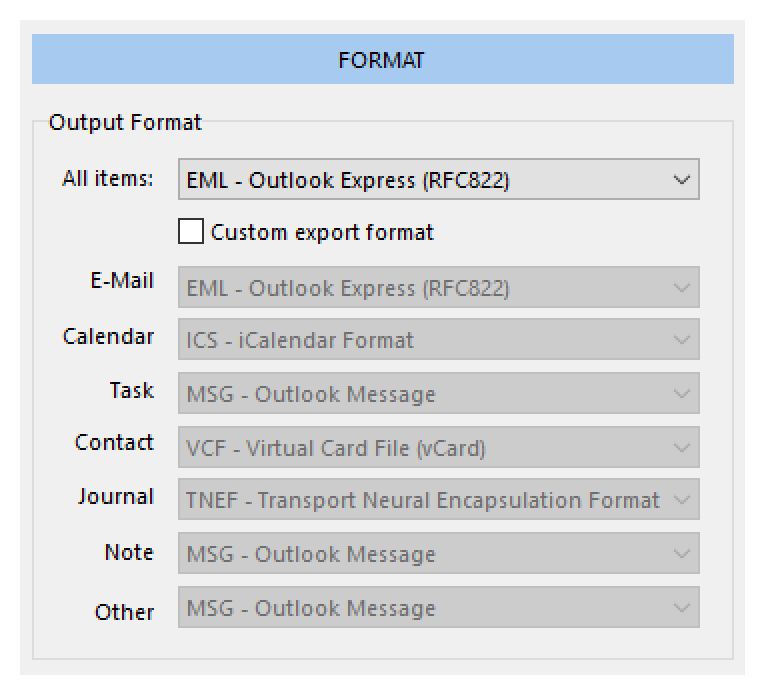Open the All items format dropdown
The image size is (765, 695).
point(438,181)
